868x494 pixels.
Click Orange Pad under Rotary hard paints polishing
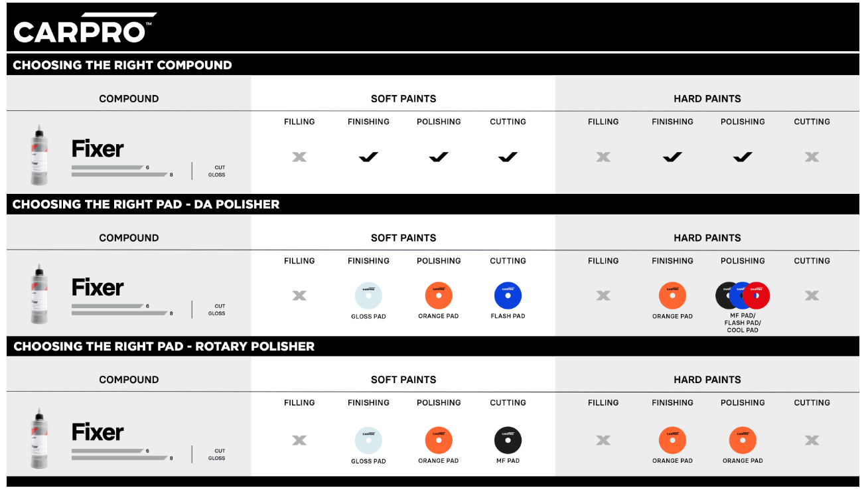click(x=743, y=440)
